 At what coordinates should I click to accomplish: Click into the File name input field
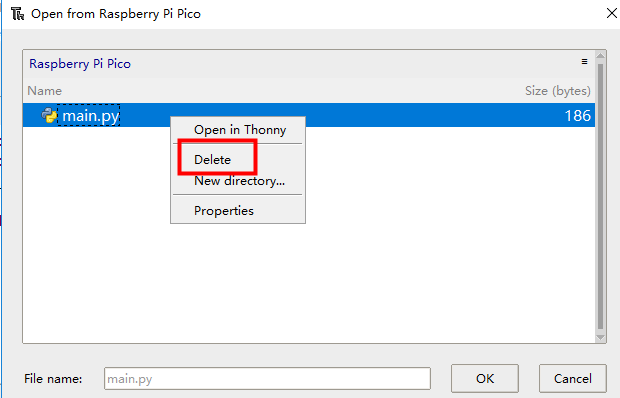point(267,379)
